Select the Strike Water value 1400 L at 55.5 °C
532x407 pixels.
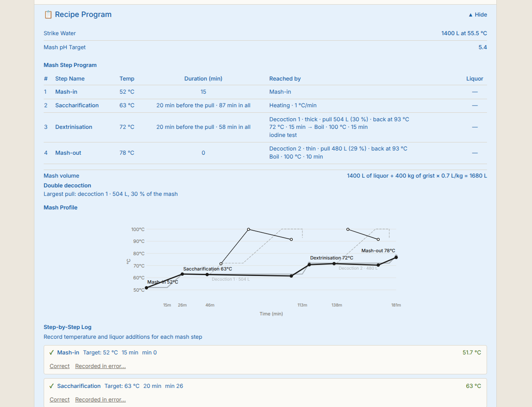point(464,33)
